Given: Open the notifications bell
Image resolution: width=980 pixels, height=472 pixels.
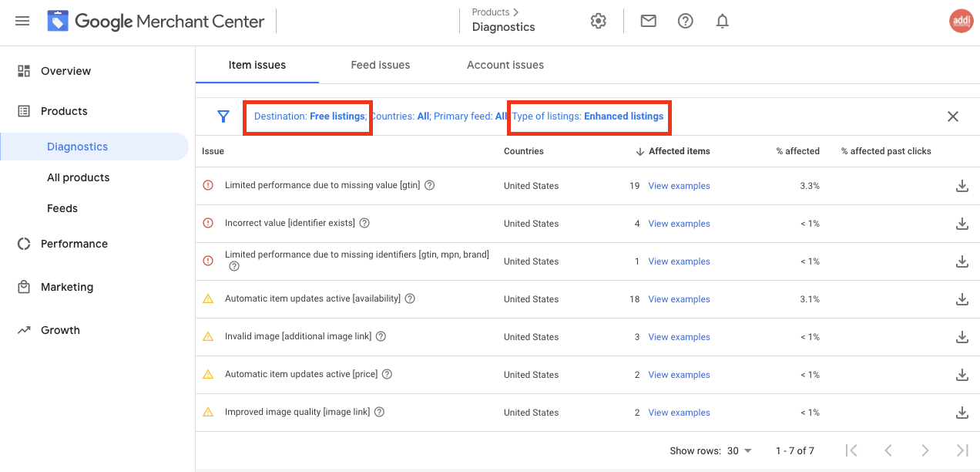Looking at the screenshot, I should tap(723, 21).
